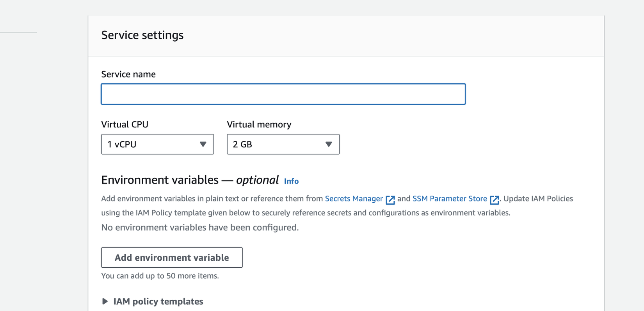This screenshot has width=644, height=311.
Task: Click the Virtual CPU dropdown arrow
Action: (x=203, y=144)
